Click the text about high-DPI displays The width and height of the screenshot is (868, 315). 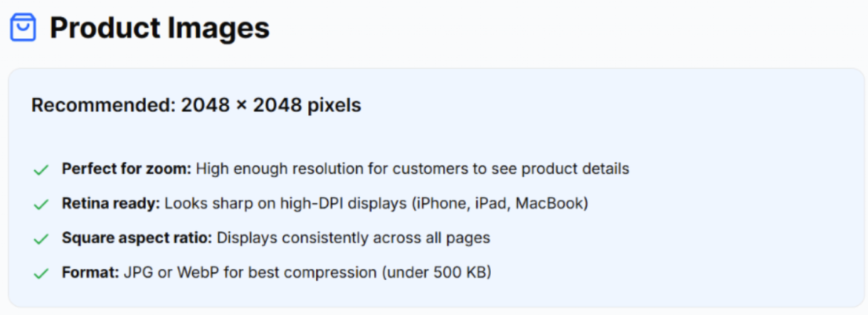tap(285, 204)
